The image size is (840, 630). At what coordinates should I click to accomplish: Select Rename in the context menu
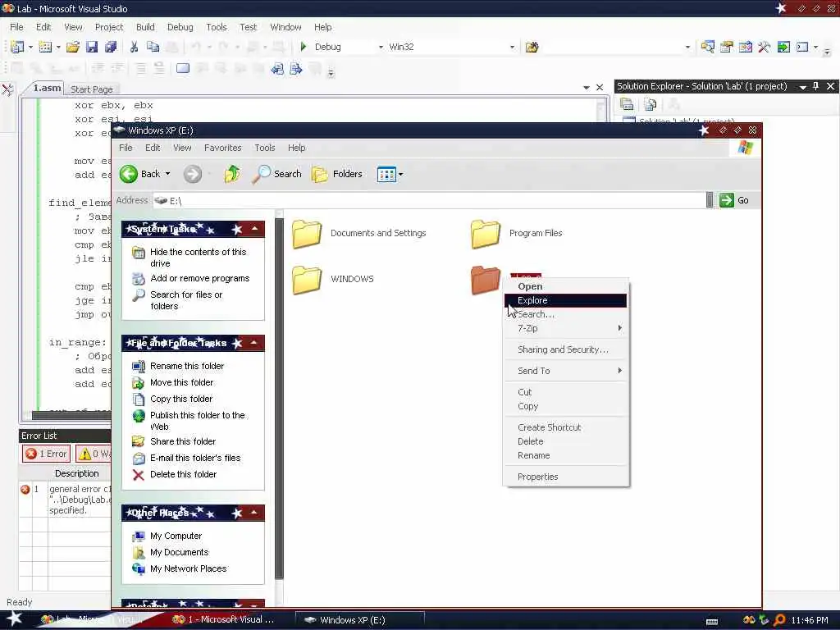click(565, 455)
